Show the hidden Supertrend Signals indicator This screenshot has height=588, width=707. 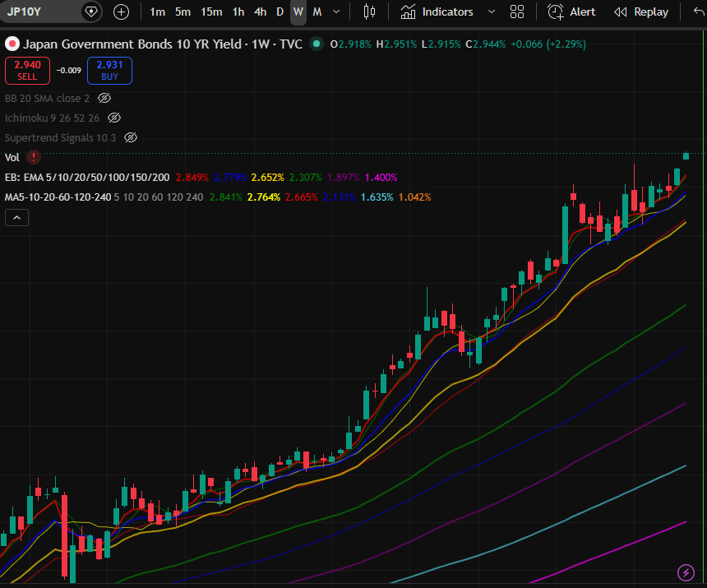pyautogui.click(x=131, y=137)
